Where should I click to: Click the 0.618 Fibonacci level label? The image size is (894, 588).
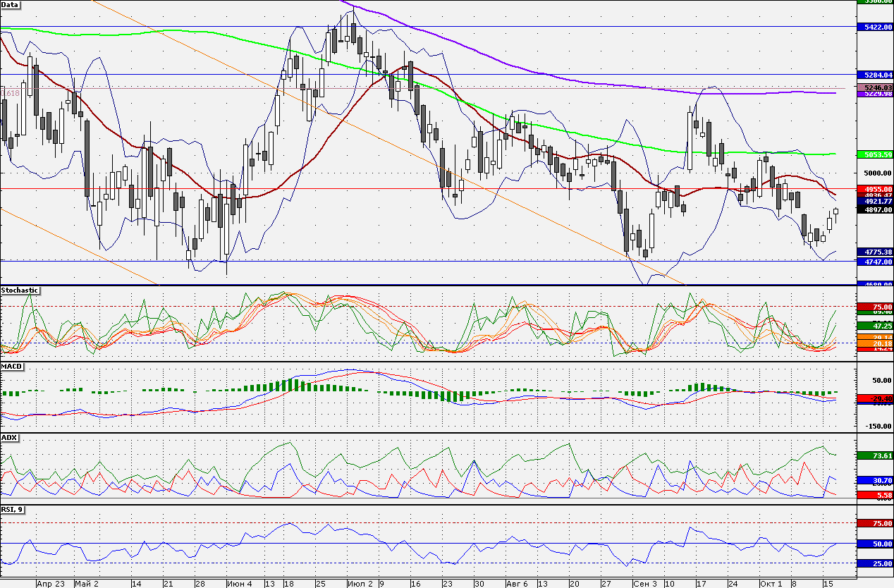[11, 93]
